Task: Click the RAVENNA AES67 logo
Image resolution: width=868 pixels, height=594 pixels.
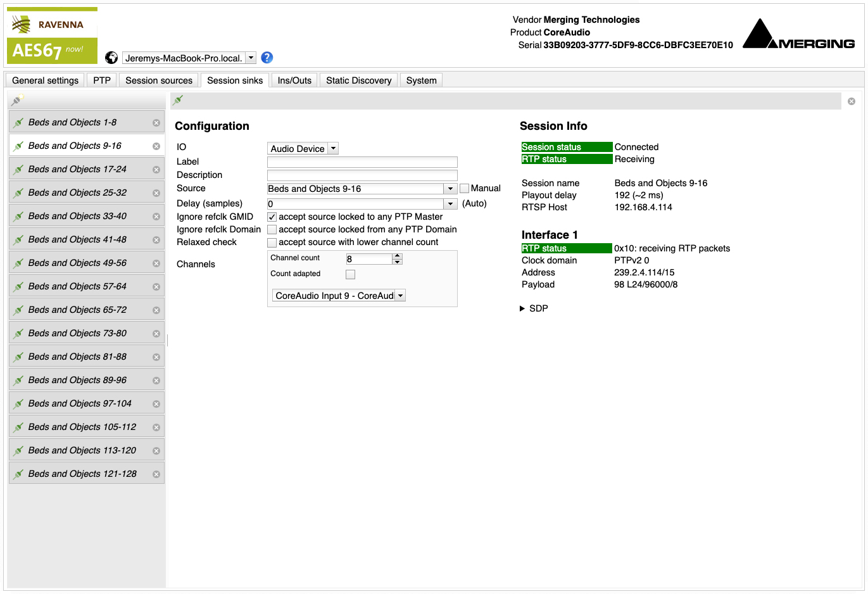Action: click(x=53, y=36)
